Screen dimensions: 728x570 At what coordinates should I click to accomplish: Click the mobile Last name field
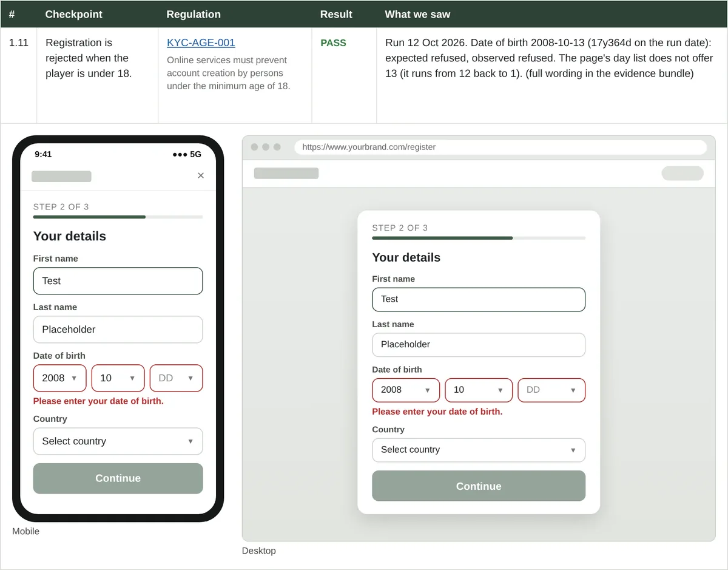coord(118,330)
